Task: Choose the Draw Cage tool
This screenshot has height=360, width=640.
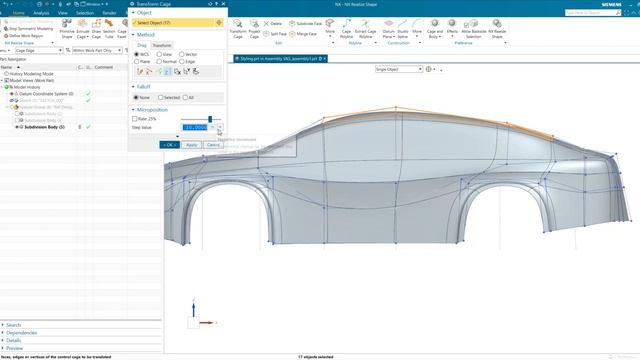Action: tap(96, 29)
